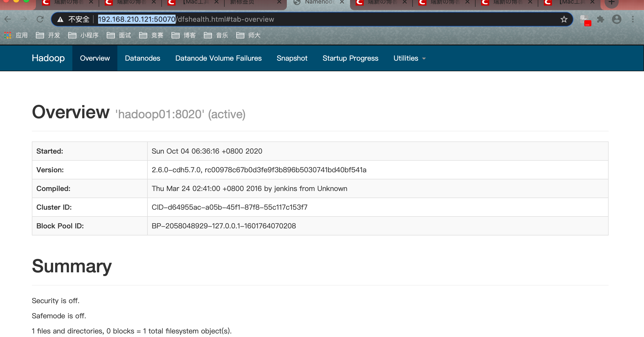
Task: Close the 新标签页 browser tab
Action: (x=279, y=2)
